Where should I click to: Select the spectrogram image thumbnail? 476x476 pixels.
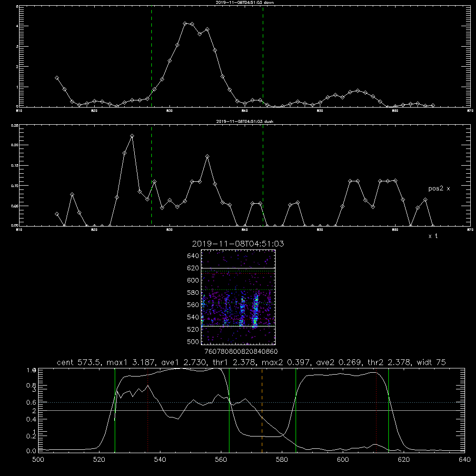click(238, 297)
